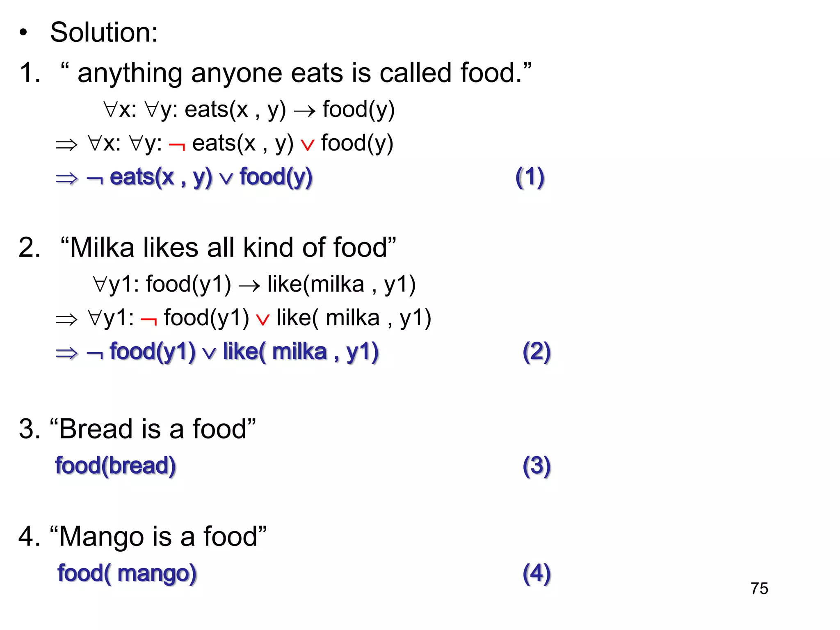The width and height of the screenshot is (840, 630).
Task: Click red disjunction symbol before food(y)
Action: pyautogui.click(x=308, y=145)
